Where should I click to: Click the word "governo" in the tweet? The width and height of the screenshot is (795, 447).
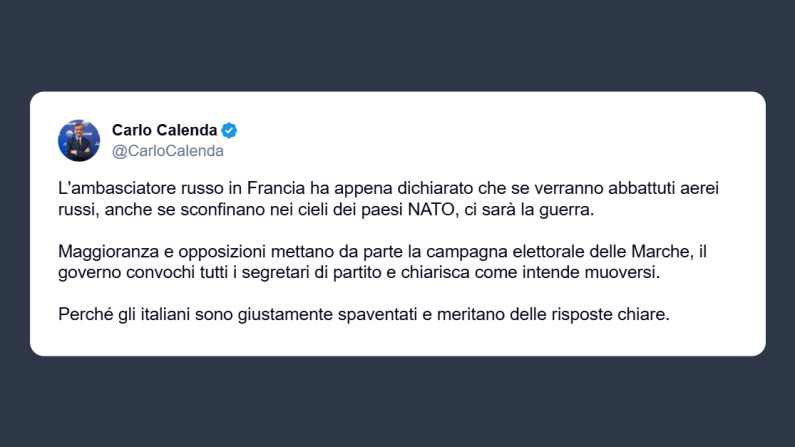click(88, 272)
